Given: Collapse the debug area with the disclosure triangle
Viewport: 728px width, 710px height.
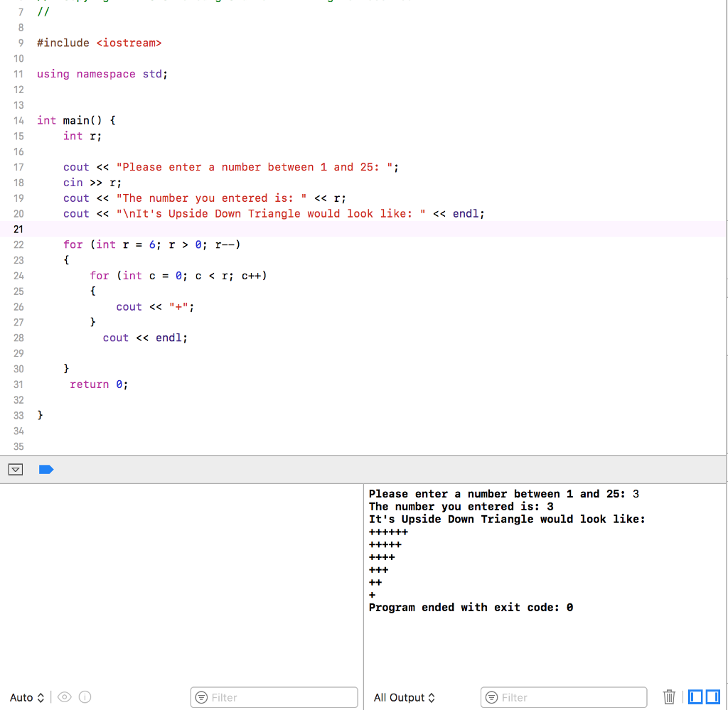Looking at the screenshot, I should [x=15, y=469].
